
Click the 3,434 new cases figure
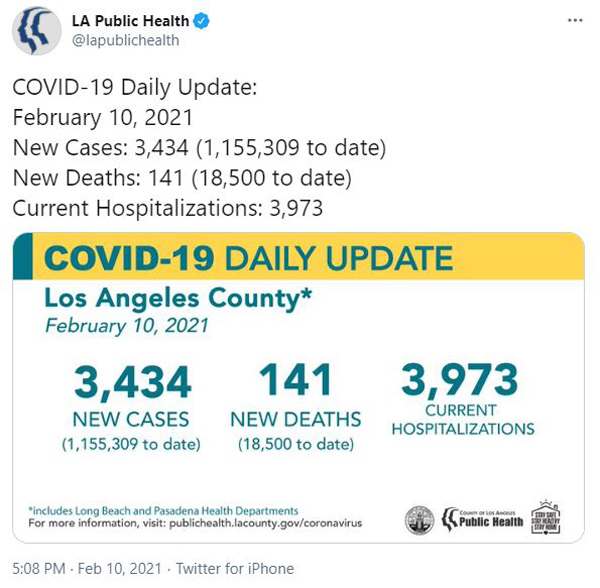coord(132,382)
